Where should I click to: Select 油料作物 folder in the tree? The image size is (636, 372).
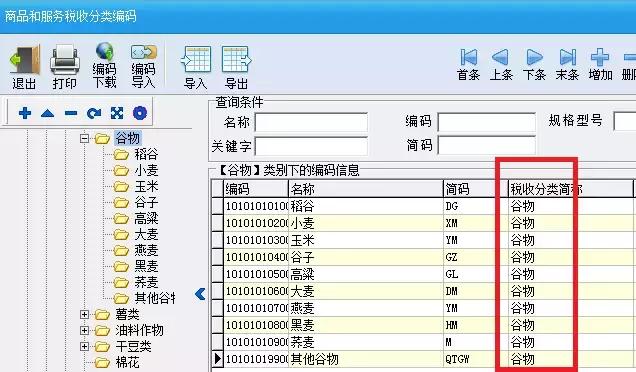tap(140, 330)
